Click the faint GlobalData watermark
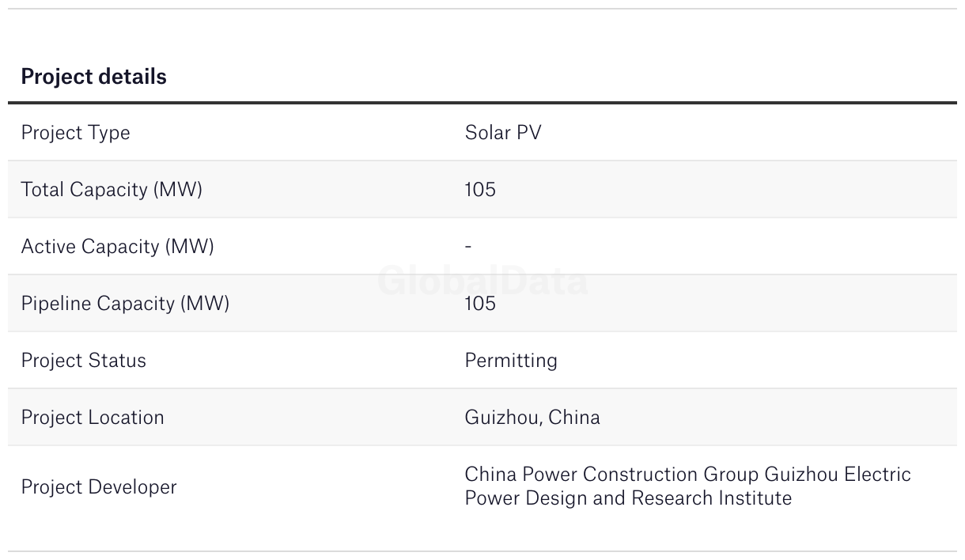965x560 pixels. pos(482,282)
